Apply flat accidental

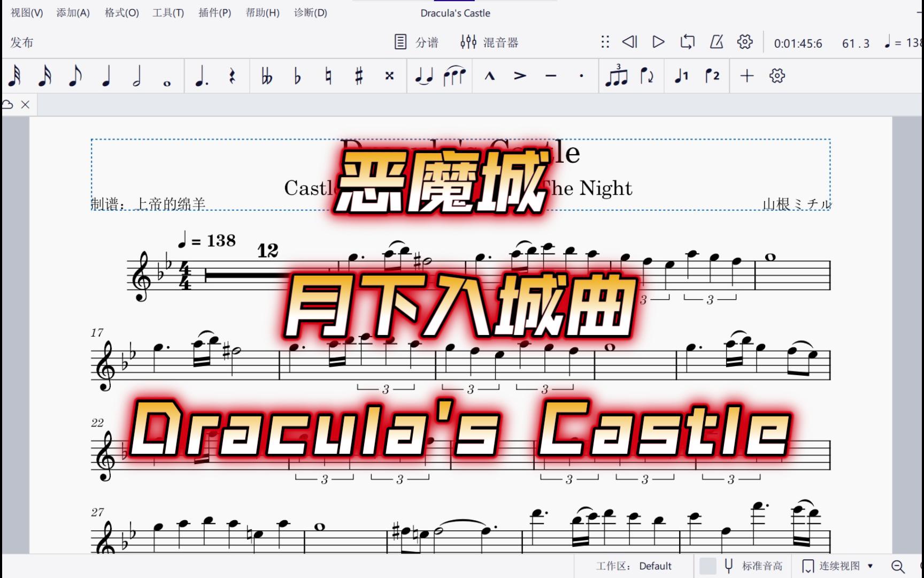pos(297,76)
